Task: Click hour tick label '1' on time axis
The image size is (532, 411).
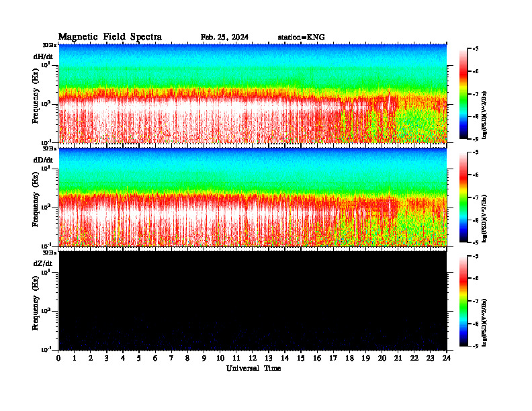Action: tap(75, 358)
